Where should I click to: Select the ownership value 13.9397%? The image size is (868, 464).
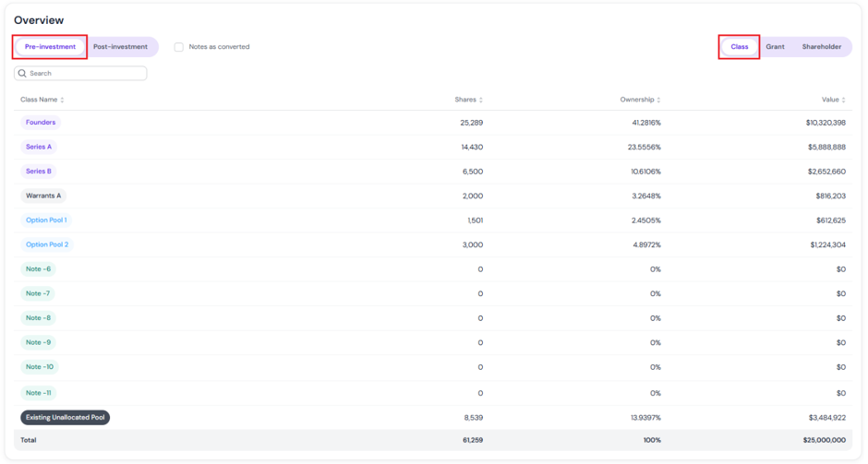pyautogui.click(x=645, y=418)
